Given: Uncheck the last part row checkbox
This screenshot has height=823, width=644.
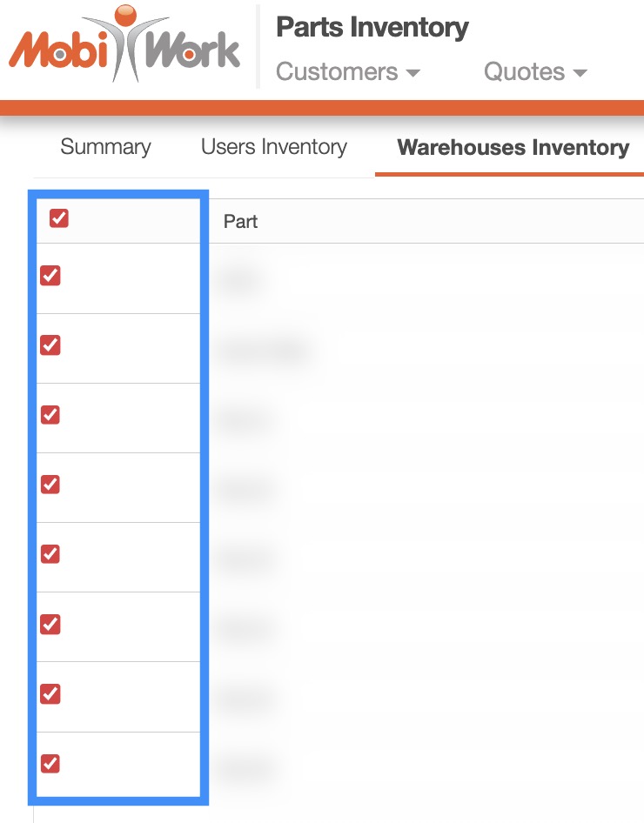Looking at the screenshot, I should (x=50, y=763).
